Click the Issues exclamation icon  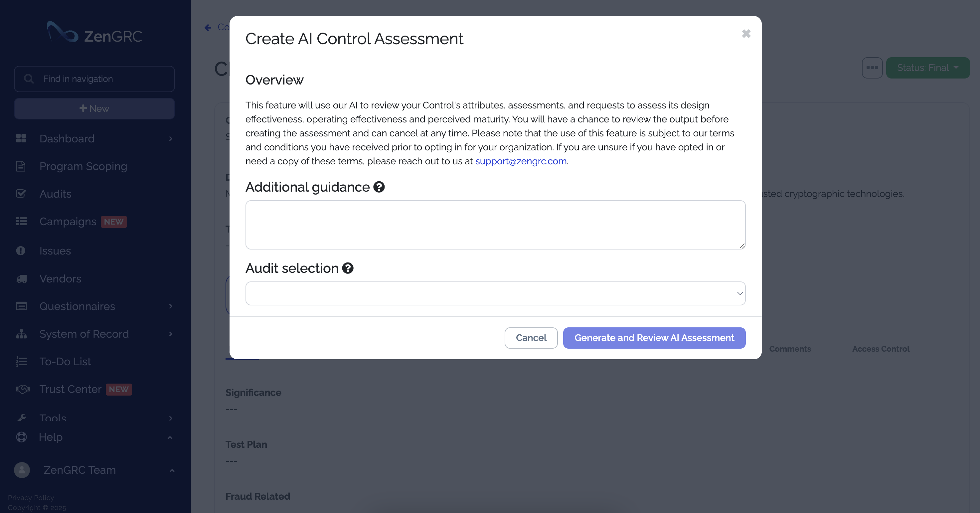[21, 251]
